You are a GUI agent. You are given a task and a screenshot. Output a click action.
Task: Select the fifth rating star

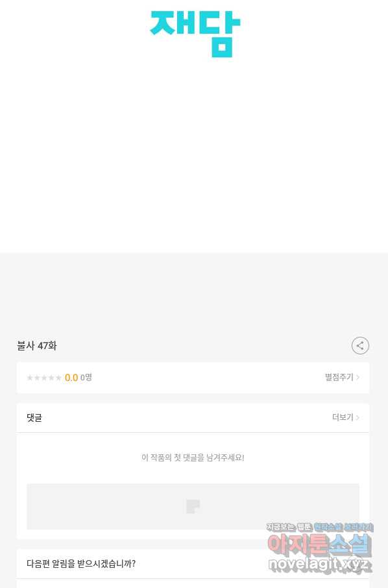click(58, 378)
